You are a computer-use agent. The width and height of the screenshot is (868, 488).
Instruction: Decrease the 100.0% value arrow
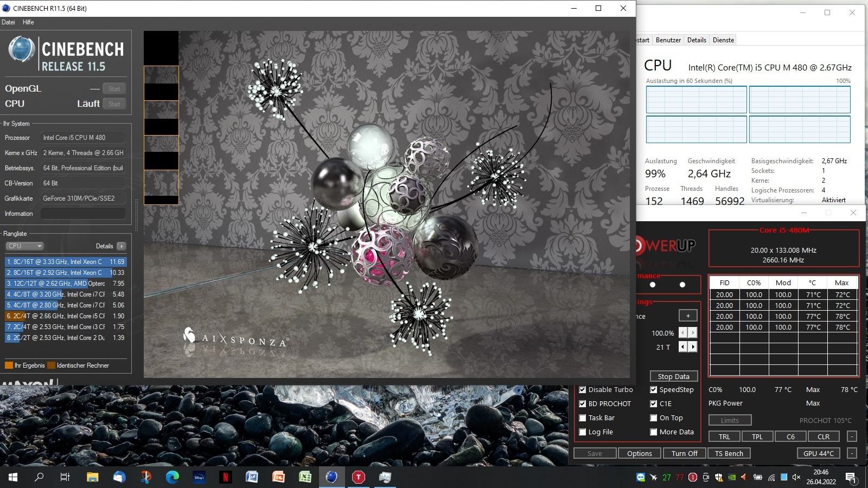pos(683,333)
